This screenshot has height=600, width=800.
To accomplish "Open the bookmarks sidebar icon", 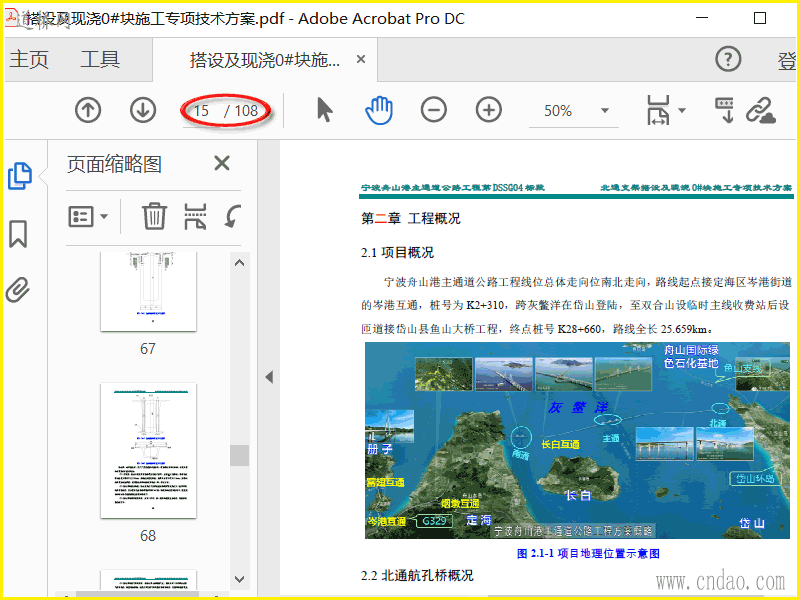I will pos(18,234).
